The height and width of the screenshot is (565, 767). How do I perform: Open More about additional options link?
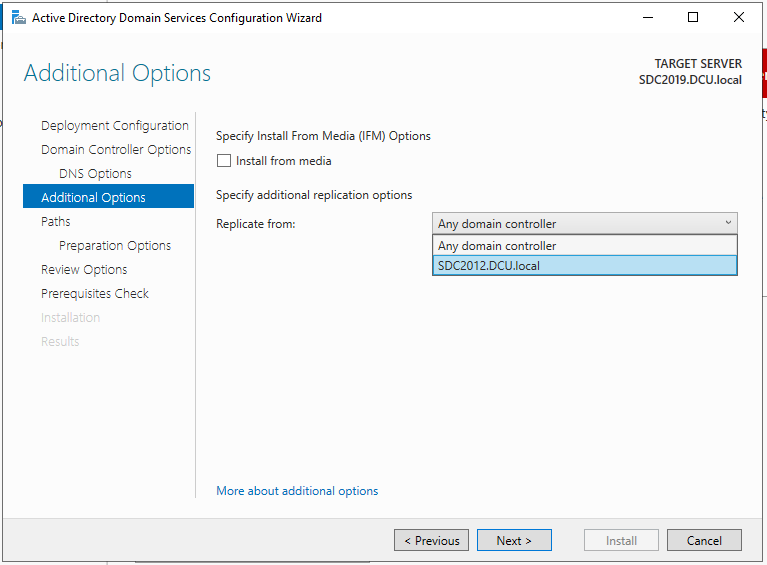[297, 491]
